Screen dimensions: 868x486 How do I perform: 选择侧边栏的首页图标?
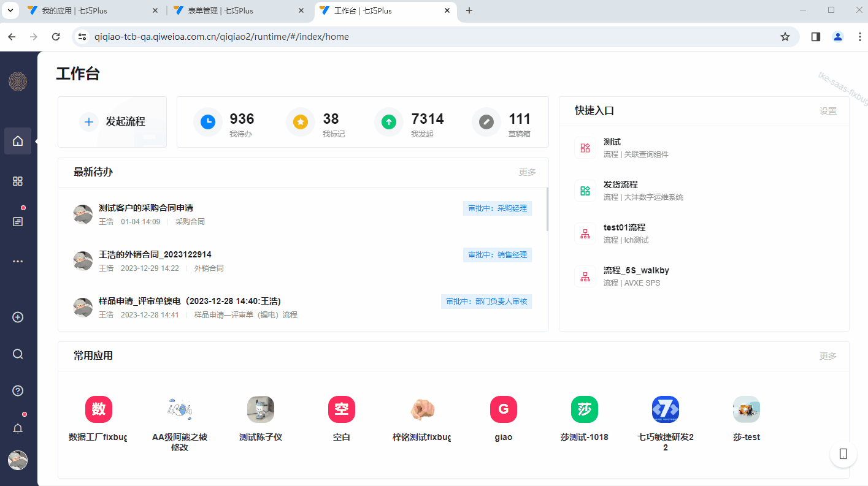pos(18,141)
